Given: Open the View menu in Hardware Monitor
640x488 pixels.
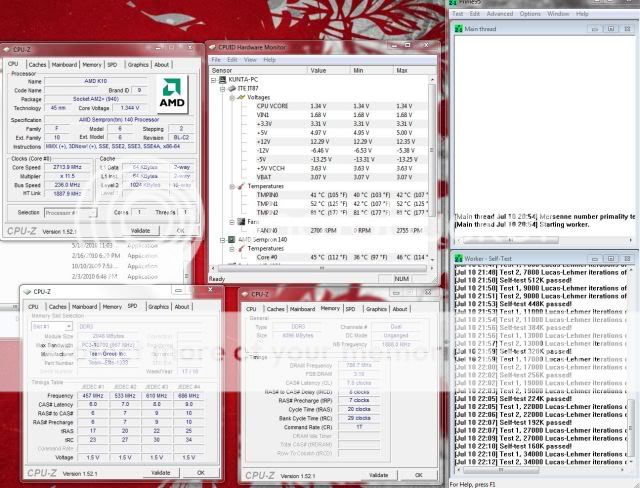Looking at the screenshot, I should (251, 59).
